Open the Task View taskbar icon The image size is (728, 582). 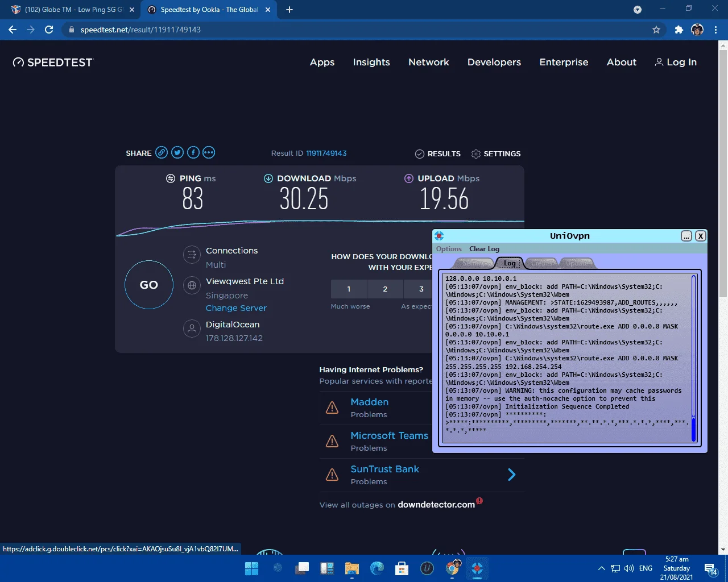coord(301,568)
